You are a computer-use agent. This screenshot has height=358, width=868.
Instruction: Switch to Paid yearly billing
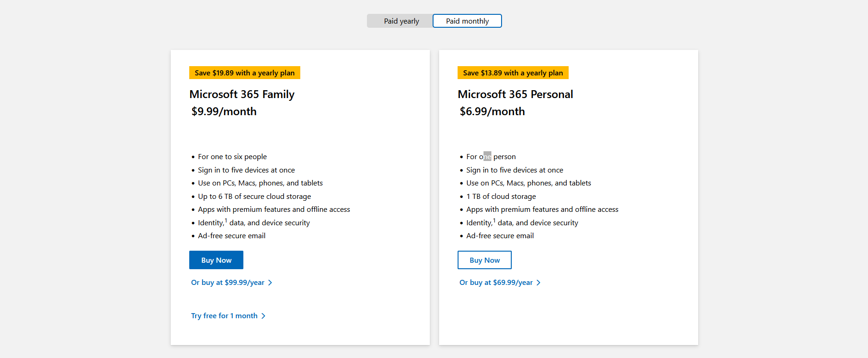point(401,21)
